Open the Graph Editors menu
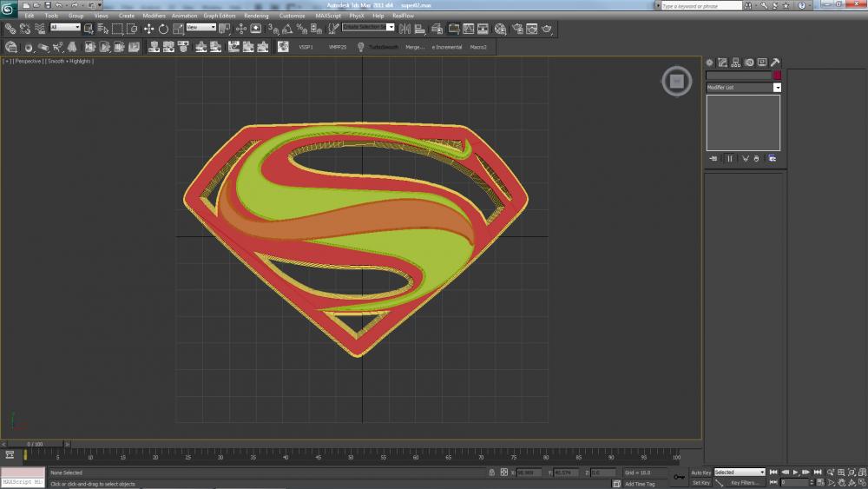 (x=220, y=16)
